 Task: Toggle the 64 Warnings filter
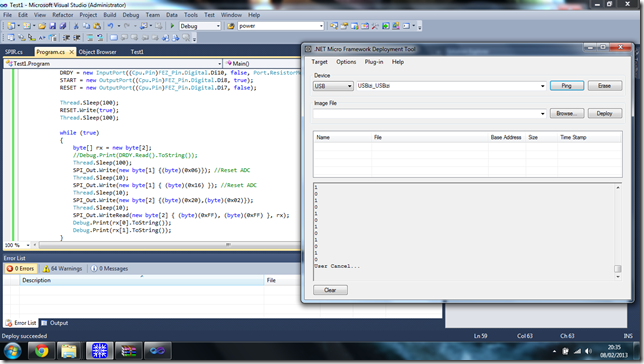click(x=62, y=269)
